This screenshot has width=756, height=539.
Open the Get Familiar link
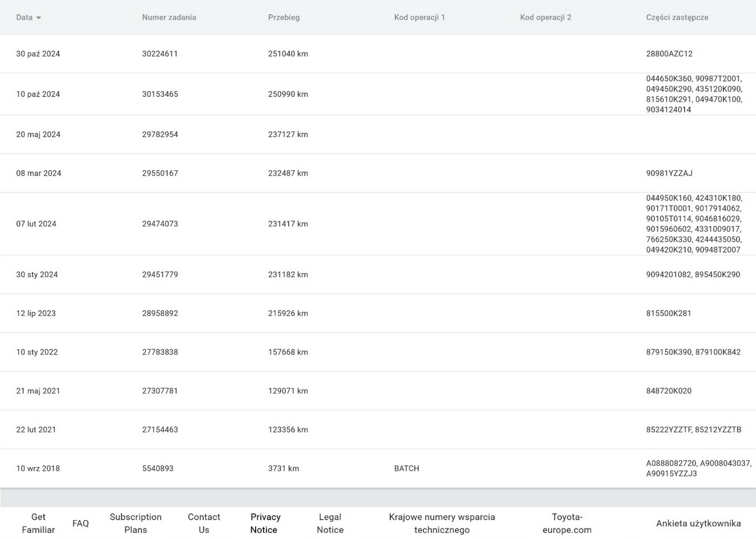point(38,523)
